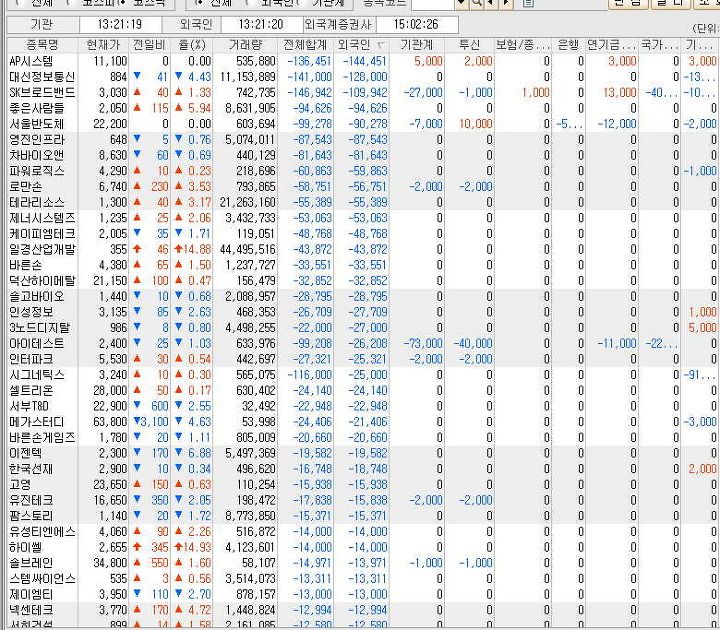This screenshot has height=630, width=720.
Task: Select the 인터파크 row name
Action: [x=31, y=359]
